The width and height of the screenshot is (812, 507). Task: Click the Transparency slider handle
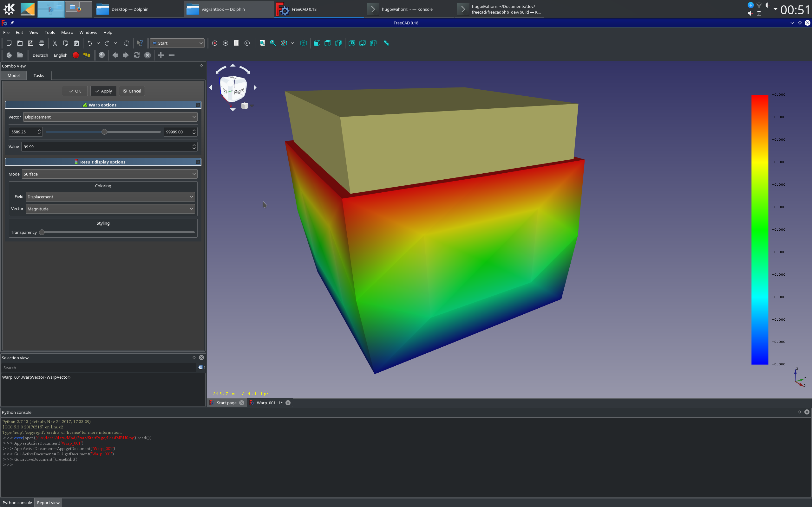coord(42,232)
